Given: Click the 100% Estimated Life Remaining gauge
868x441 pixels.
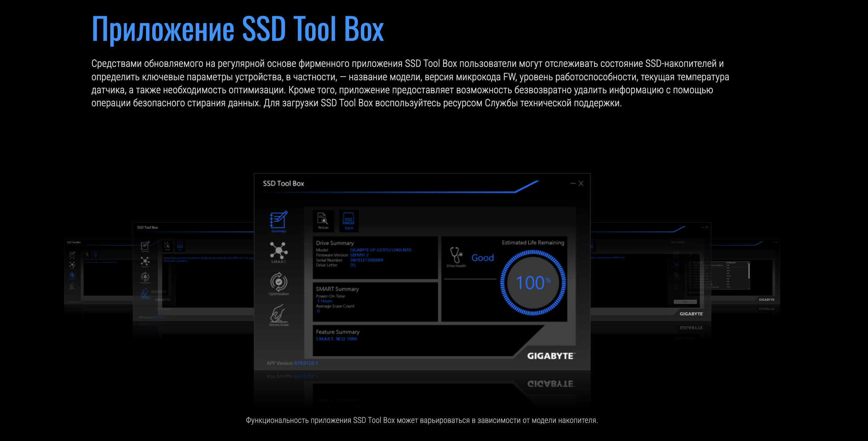Looking at the screenshot, I should [533, 283].
